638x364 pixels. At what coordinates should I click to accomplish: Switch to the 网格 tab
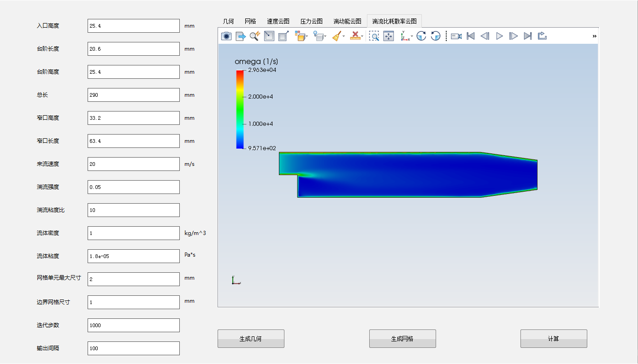[250, 21]
